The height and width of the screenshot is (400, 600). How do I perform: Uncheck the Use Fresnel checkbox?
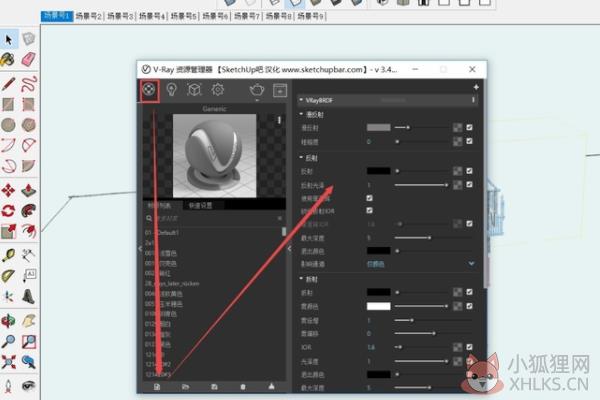pyautogui.click(x=369, y=198)
